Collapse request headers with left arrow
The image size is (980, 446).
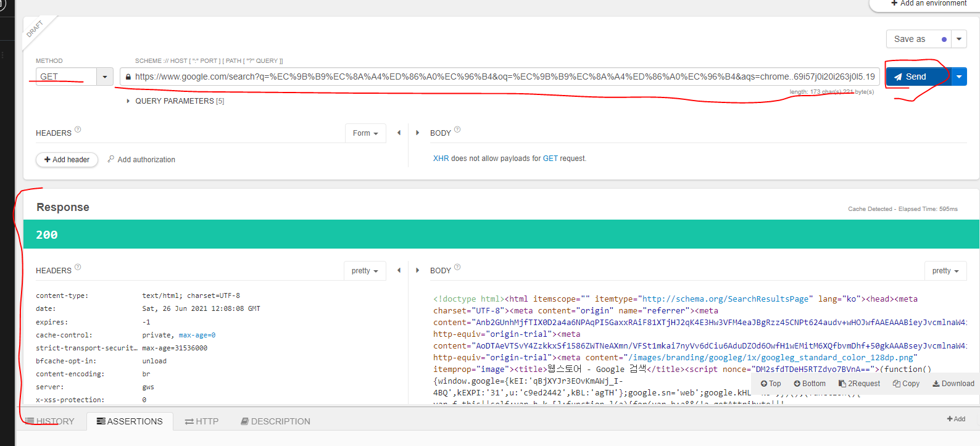pos(399,133)
